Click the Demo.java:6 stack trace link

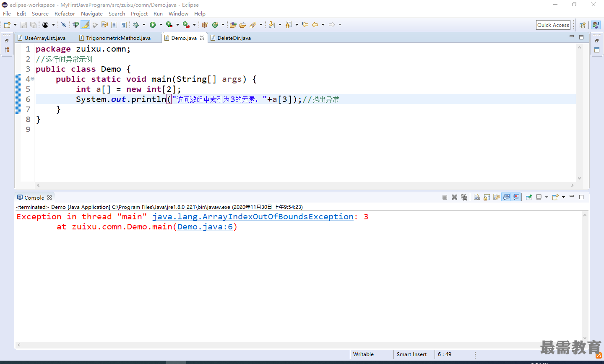tap(205, 227)
